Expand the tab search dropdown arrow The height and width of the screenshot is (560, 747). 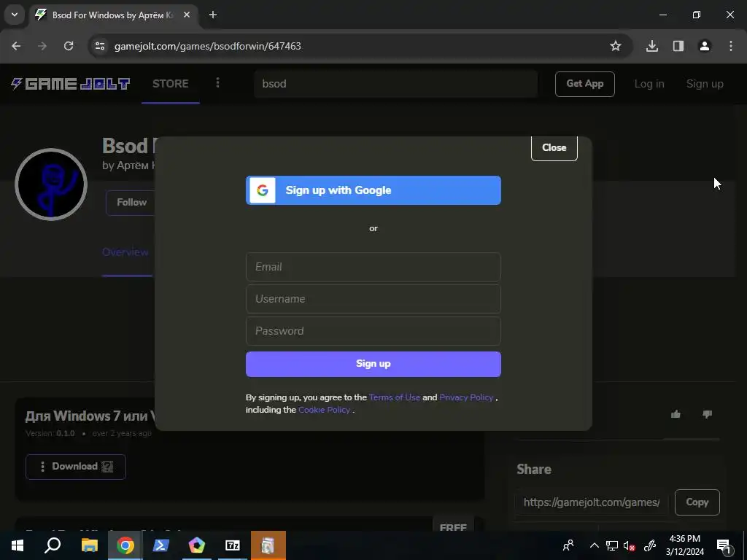[15, 15]
